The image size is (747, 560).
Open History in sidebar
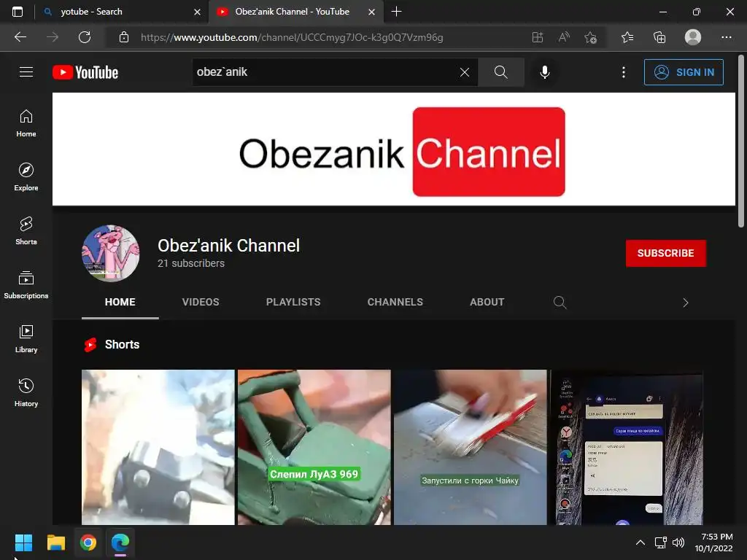click(26, 393)
